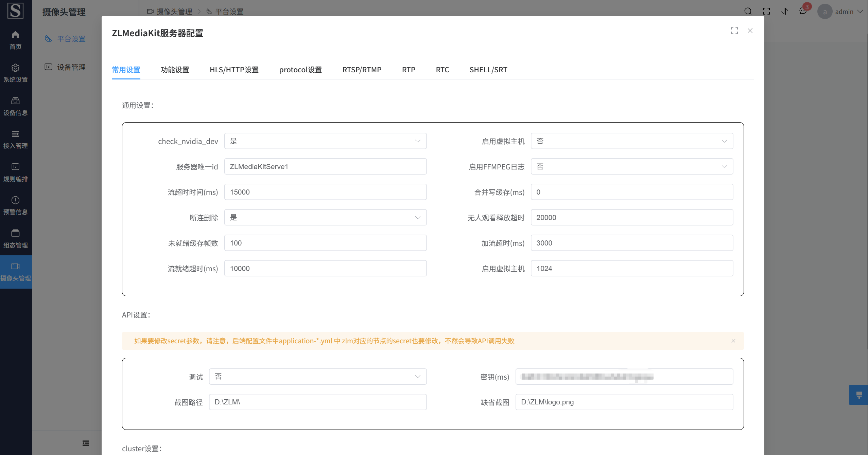Open the admin user menu
The width and height of the screenshot is (868, 455).
click(x=844, y=12)
